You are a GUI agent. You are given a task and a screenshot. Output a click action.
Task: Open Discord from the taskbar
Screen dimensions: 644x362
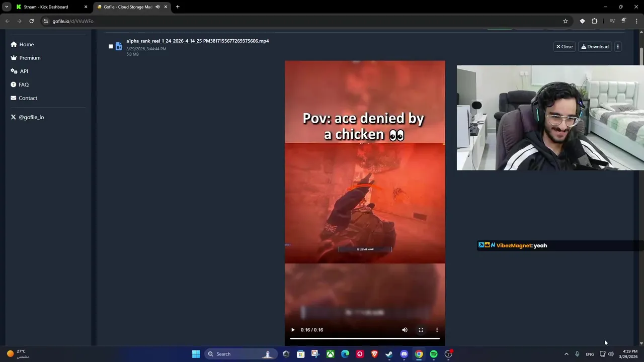pyautogui.click(x=404, y=354)
